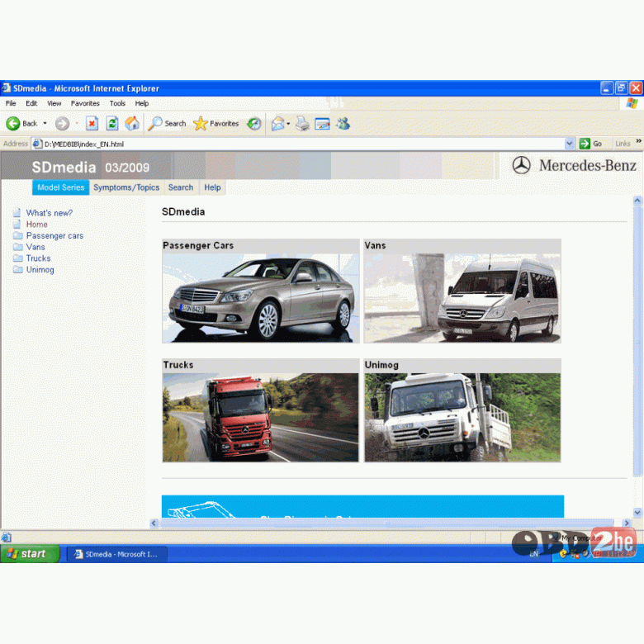Go to the Home page icon
This screenshot has width=644, height=644.
click(132, 123)
